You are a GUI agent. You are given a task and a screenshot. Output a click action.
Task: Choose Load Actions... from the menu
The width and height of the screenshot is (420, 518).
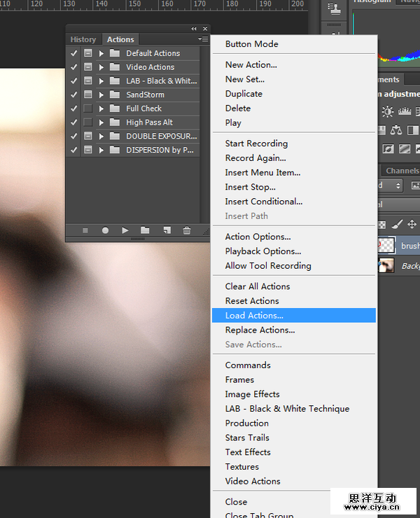[x=254, y=316]
